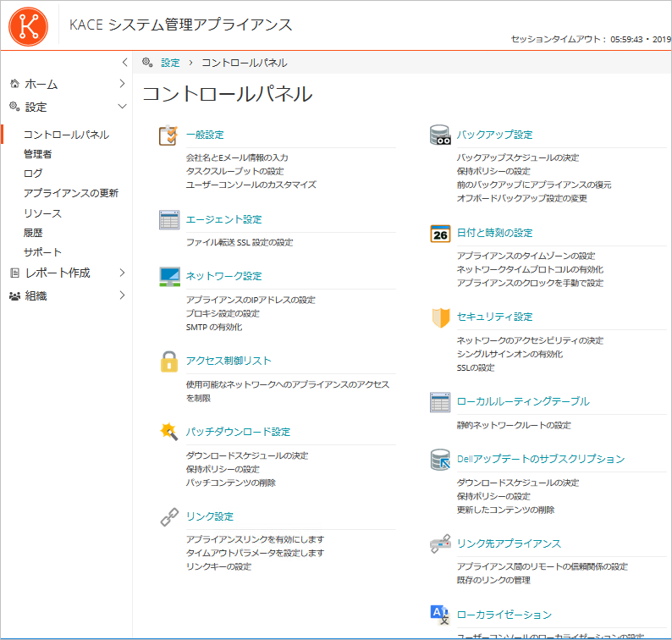672x640 pixels.
Task: Click the アクセス制御リスト padlock icon
Action: coord(169,361)
